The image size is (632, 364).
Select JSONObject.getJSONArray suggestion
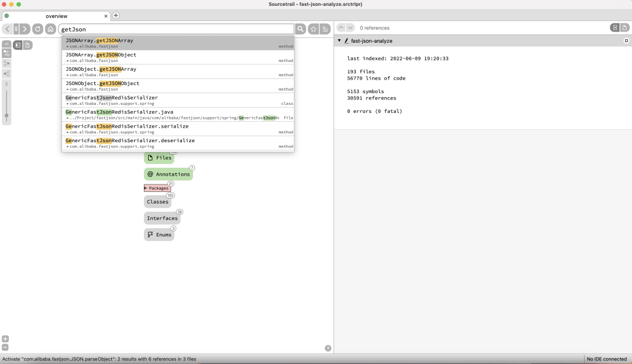pyautogui.click(x=178, y=71)
